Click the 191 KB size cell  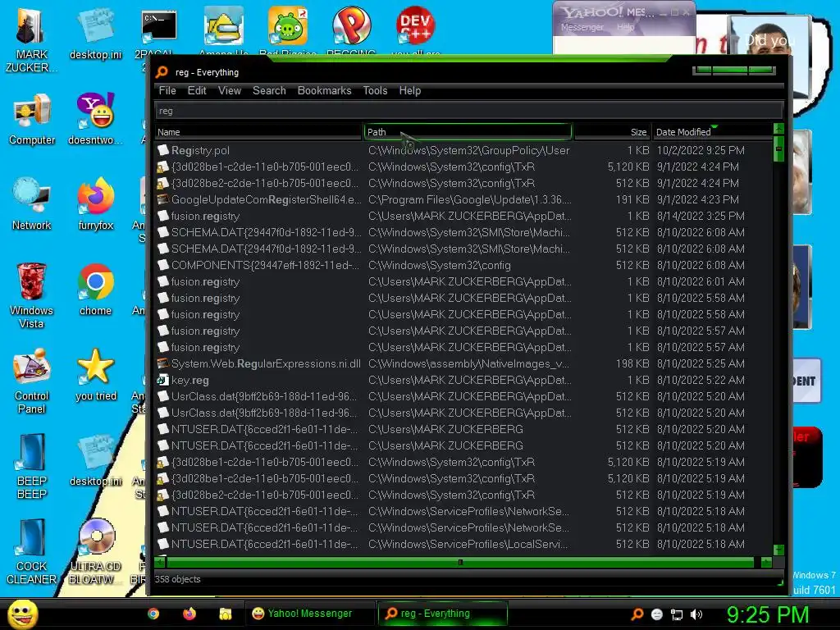(x=632, y=200)
